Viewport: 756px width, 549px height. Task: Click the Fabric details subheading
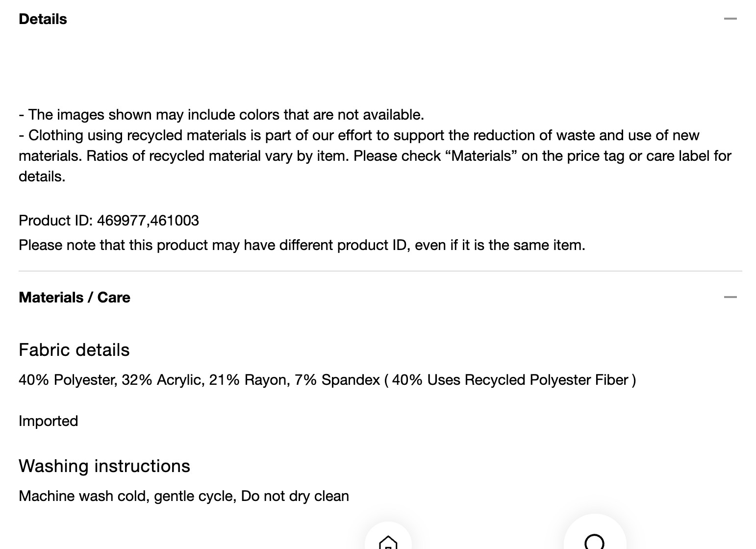(x=74, y=350)
